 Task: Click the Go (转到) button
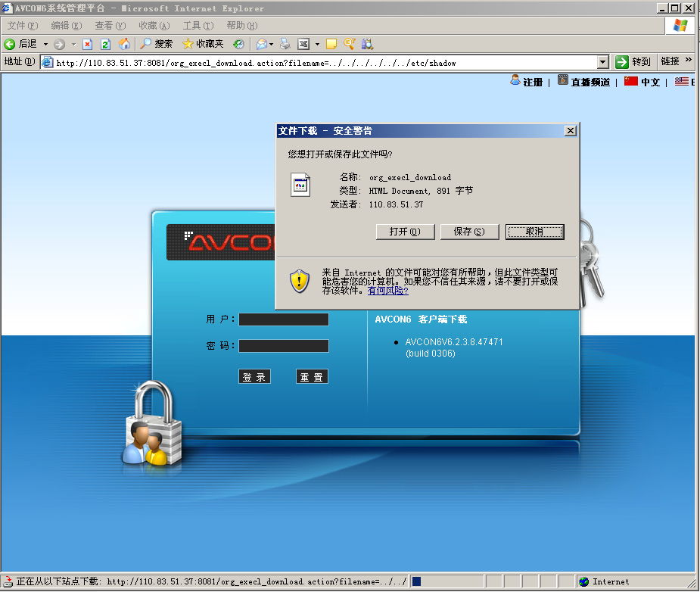[x=633, y=61]
